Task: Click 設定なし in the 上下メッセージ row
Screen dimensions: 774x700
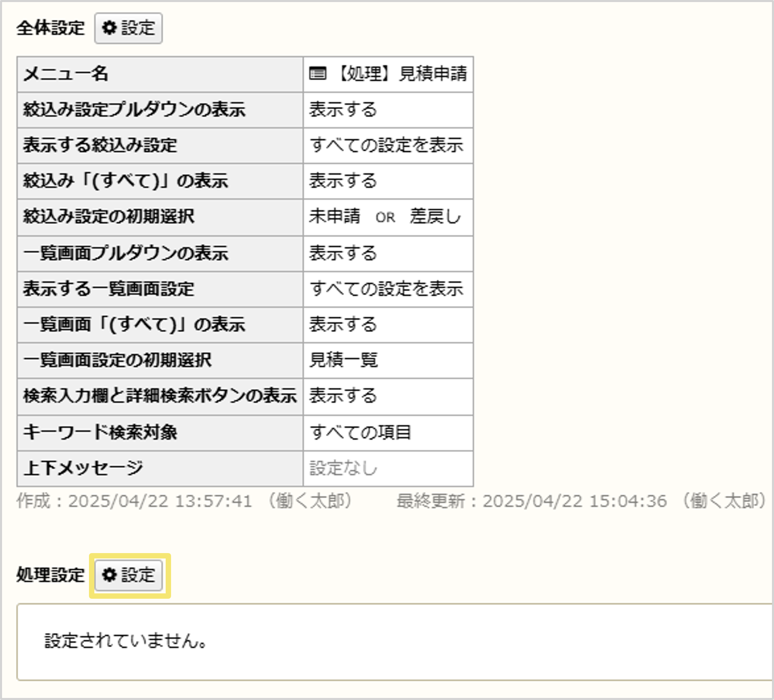Action: [x=343, y=468]
